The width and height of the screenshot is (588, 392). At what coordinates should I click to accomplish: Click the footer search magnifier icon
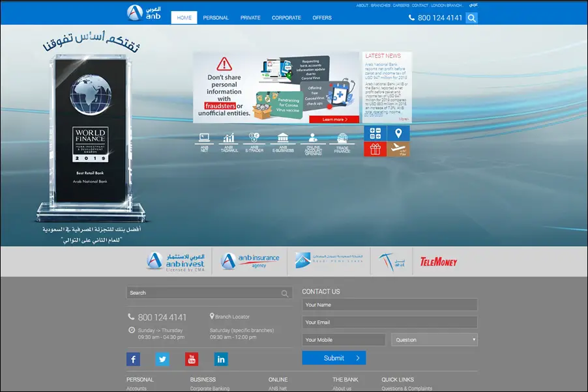tap(285, 294)
